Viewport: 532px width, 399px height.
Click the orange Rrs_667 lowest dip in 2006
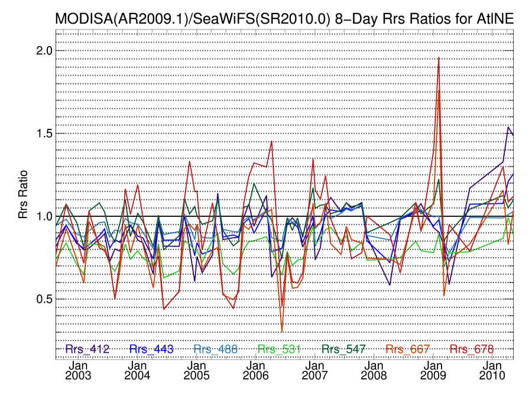pyautogui.click(x=282, y=331)
